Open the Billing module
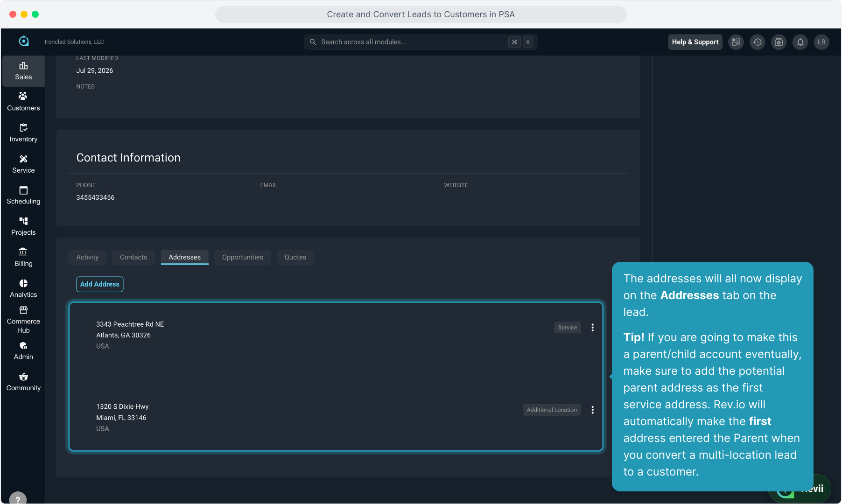This screenshot has width=842, height=504. [x=23, y=258]
